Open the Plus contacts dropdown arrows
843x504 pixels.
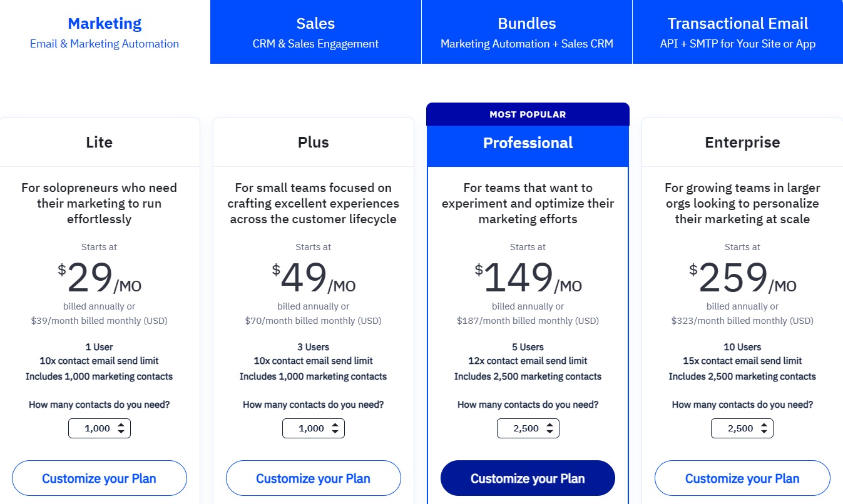pyautogui.click(x=335, y=428)
